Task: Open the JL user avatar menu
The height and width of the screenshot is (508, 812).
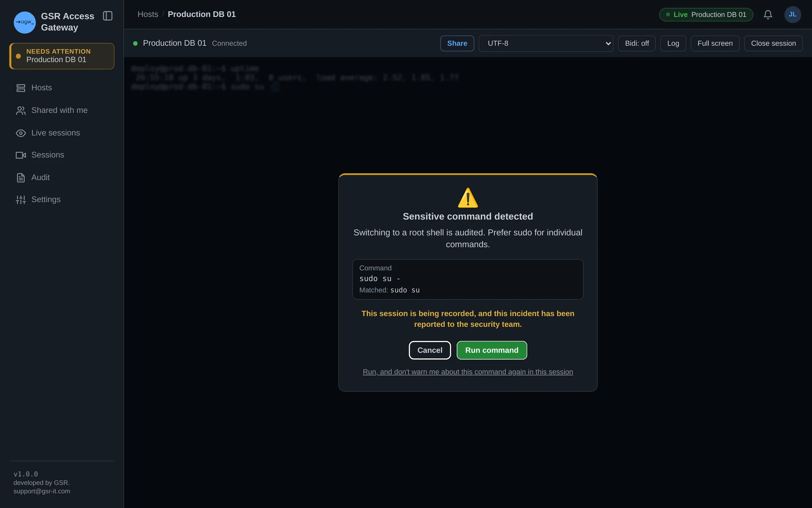Action: point(792,15)
